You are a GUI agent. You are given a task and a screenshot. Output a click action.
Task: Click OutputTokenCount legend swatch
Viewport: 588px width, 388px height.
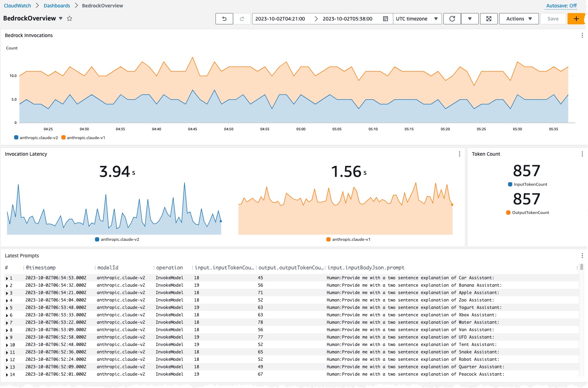(x=508, y=213)
